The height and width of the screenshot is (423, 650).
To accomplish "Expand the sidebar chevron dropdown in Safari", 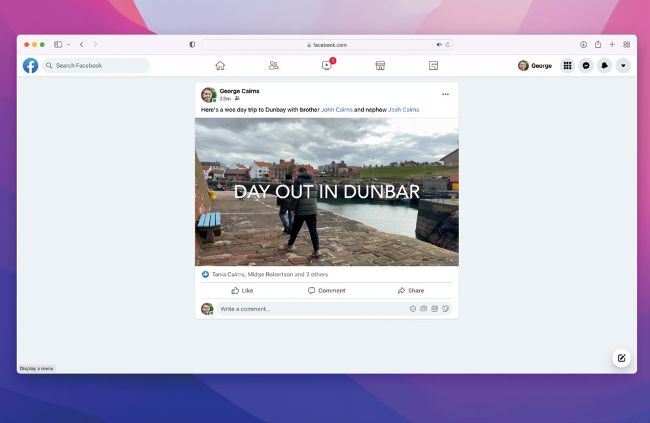I will pyautogui.click(x=68, y=44).
